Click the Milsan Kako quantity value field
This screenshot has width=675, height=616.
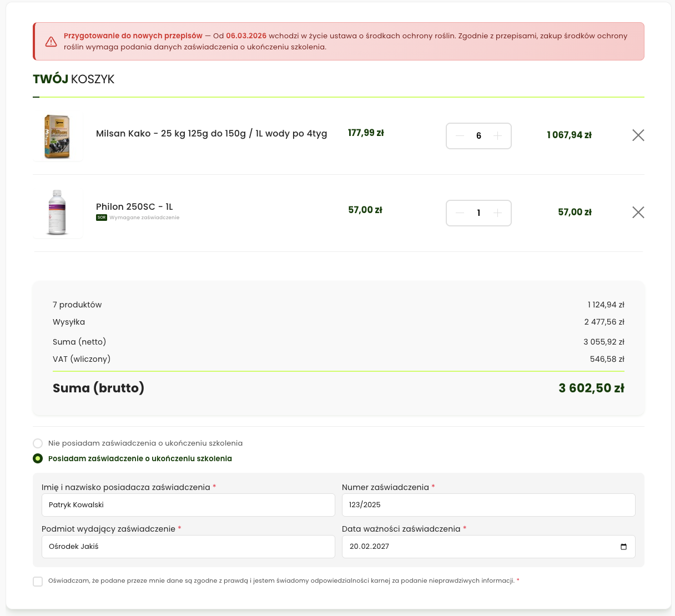pos(478,136)
